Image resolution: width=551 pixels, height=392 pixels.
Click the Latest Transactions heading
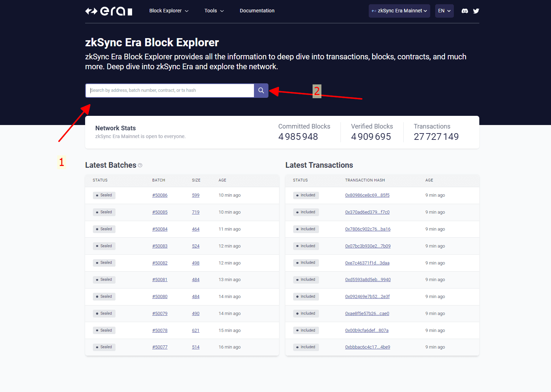tap(319, 165)
